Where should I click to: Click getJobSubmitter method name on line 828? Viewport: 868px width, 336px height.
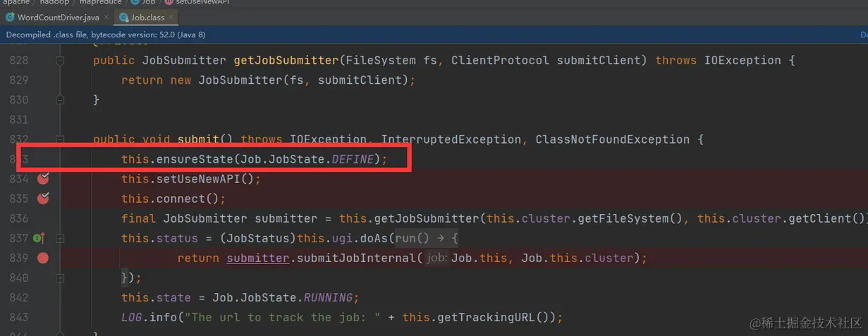[286, 61]
